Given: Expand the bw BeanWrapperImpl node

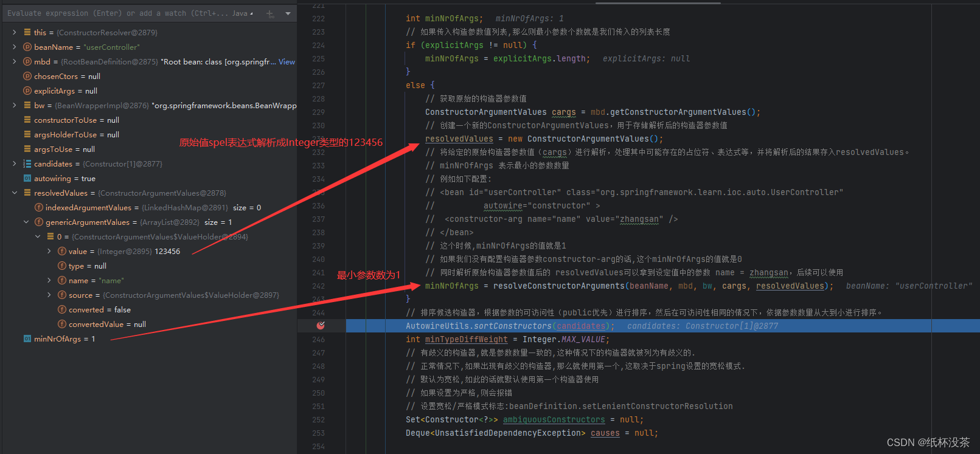Looking at the screenshot, I should (15, 105).
